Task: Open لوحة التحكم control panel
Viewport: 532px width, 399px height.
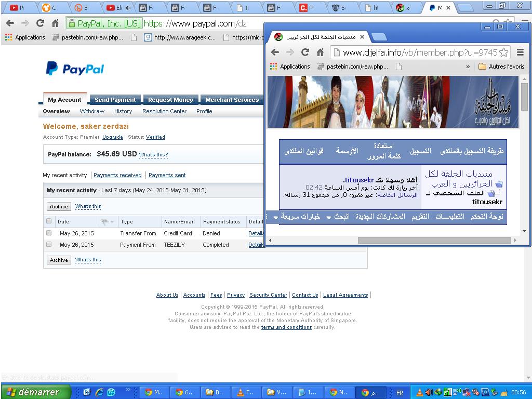Action: click(x=486, y=217)
